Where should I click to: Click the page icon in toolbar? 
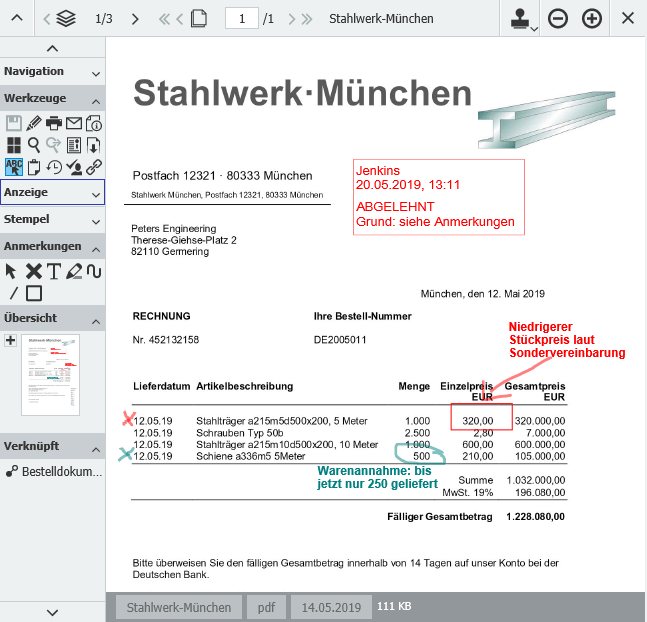[x=199, y=19]
